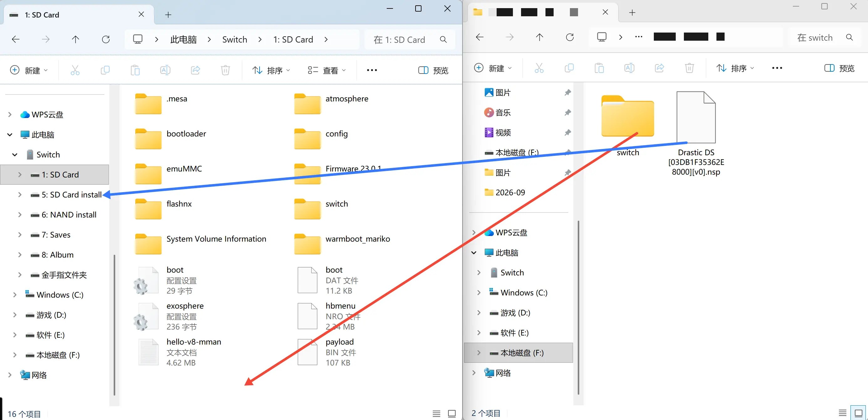Go up one level in left window

coord(75,39)
